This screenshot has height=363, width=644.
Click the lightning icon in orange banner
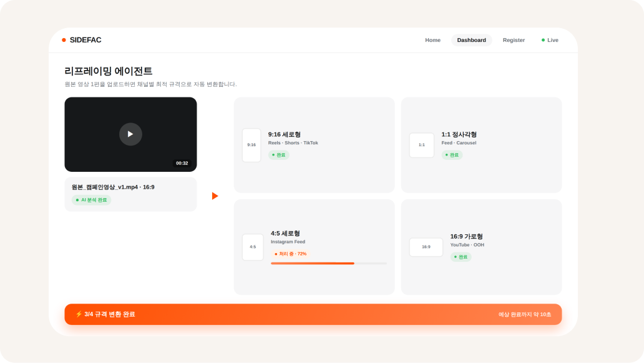(x=79, y=314)
